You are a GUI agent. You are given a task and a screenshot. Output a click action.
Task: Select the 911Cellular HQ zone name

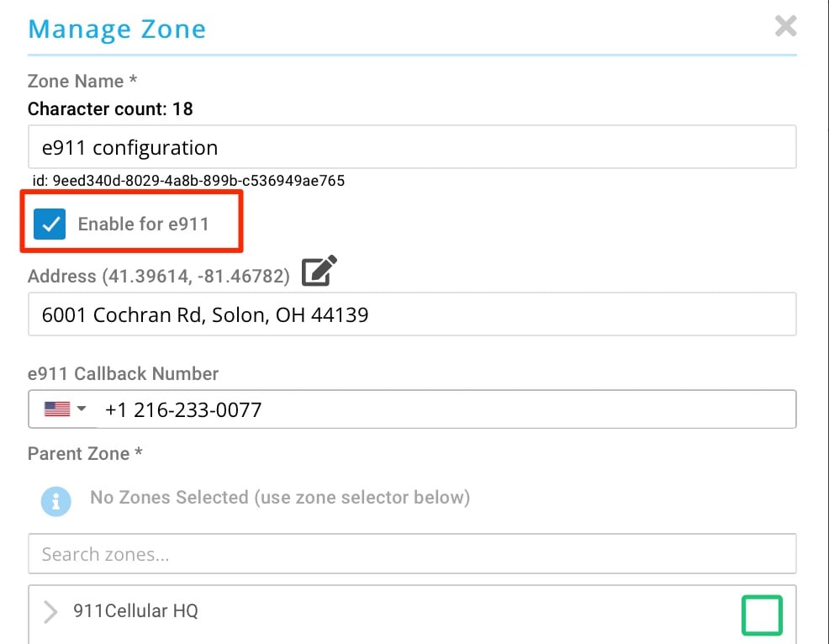[135, 611]
